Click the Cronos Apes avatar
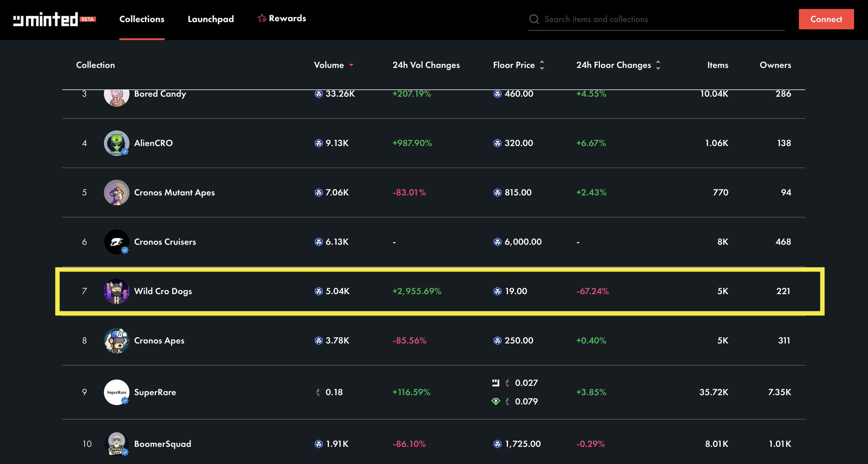The width and height of the screenshot is (868, 464). [x=116, y=341]
